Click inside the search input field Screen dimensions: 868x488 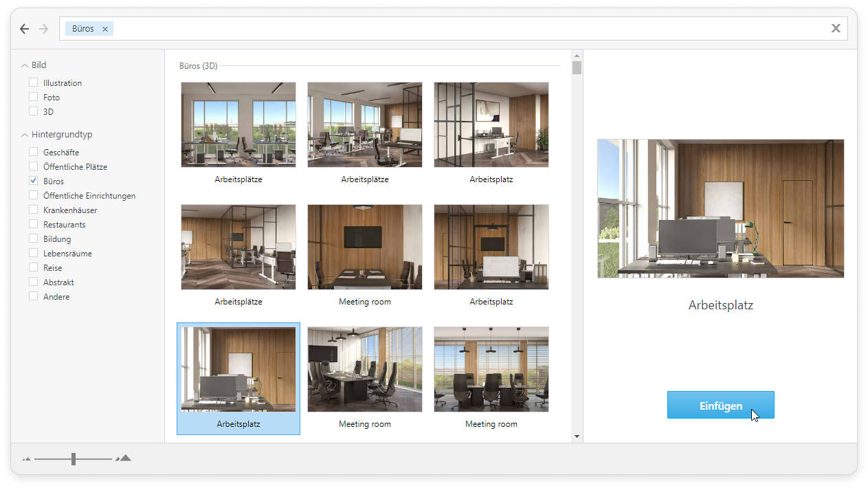pos(467,29)
